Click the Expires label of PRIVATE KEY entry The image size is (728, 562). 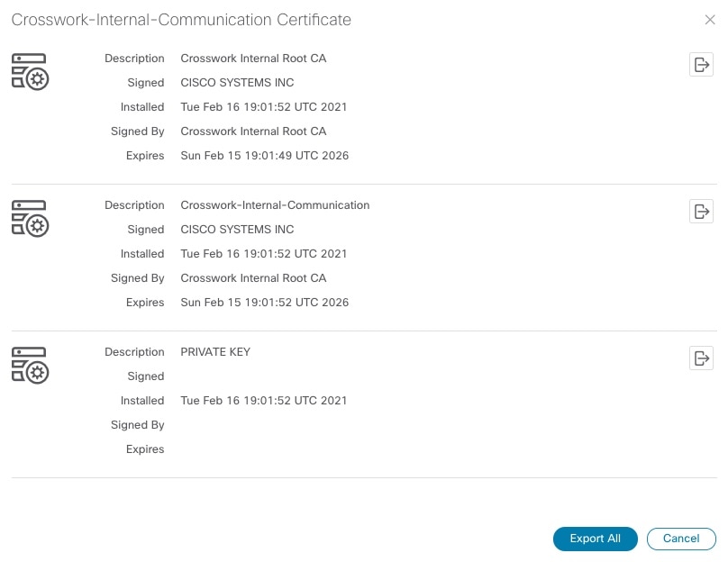point(145,449)
